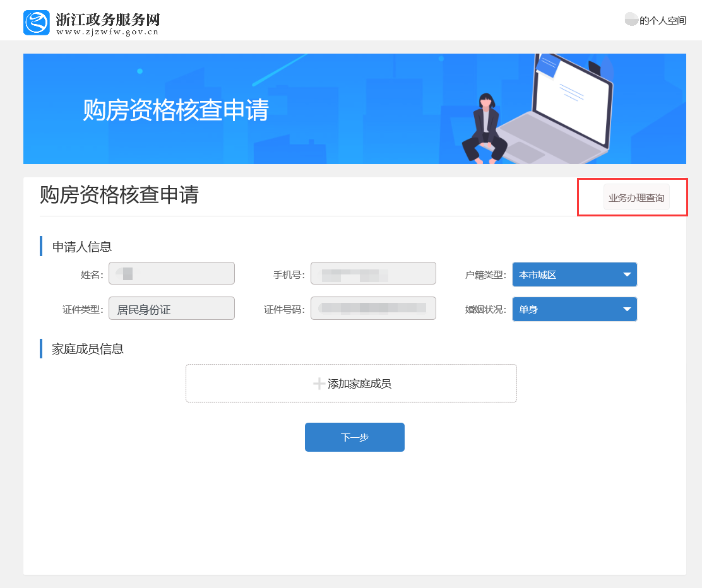The image size is (702, 588).
Task: Click the 购房资格核查申请 banner image
Action: coord(355,109)
